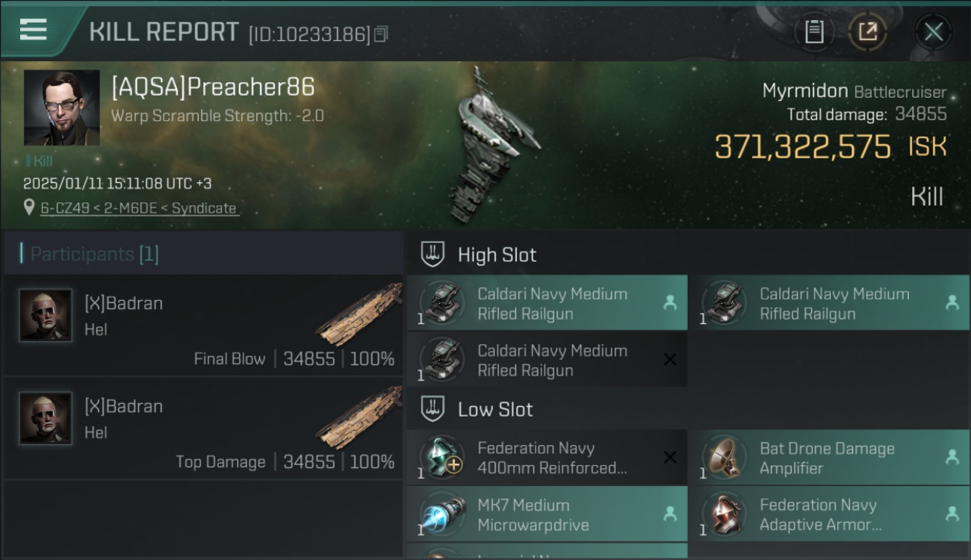Click the X marker on 400mm Reinforced plate
The height and width of the screenshot is (560, 971).
tap(670, 458)
